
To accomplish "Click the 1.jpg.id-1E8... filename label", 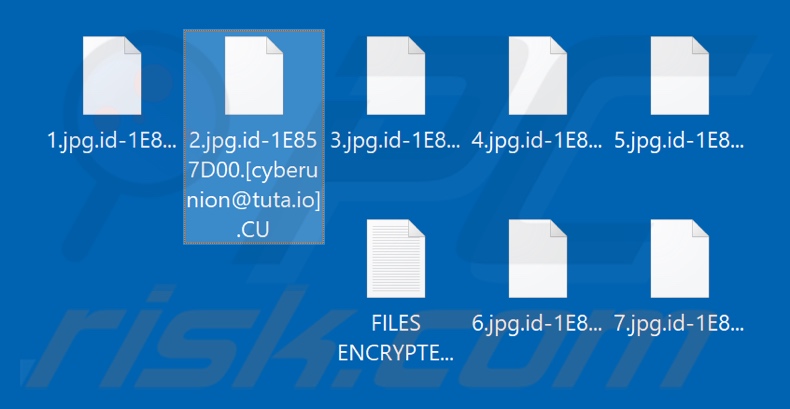I will 112,143.
